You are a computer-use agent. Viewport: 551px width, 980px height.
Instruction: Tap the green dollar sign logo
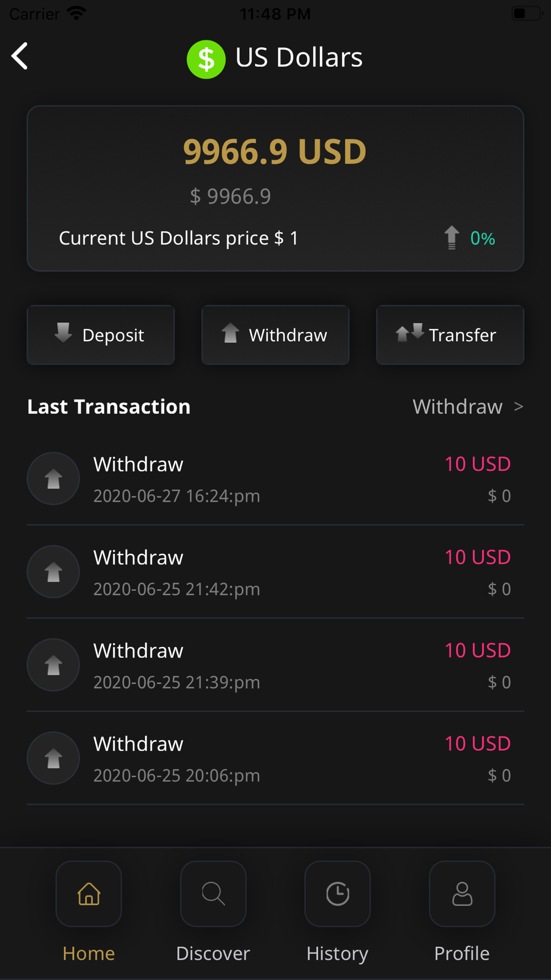(206, 59)
